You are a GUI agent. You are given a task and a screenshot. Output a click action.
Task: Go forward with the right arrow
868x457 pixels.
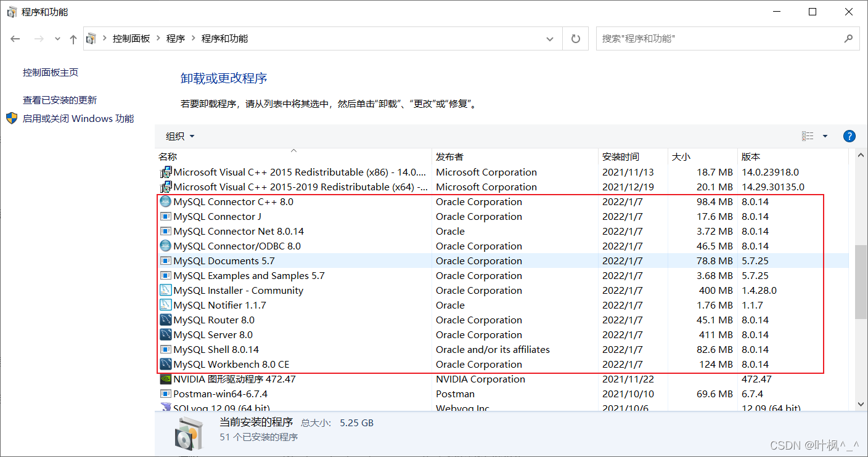point(39,39)
